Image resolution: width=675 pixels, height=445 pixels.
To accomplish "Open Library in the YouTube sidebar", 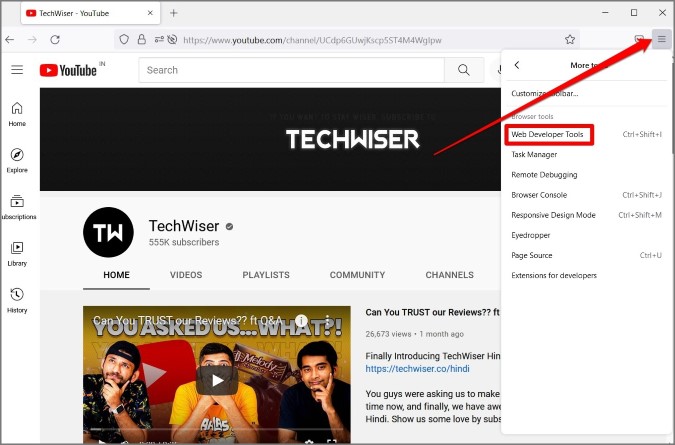I will 17,254.
